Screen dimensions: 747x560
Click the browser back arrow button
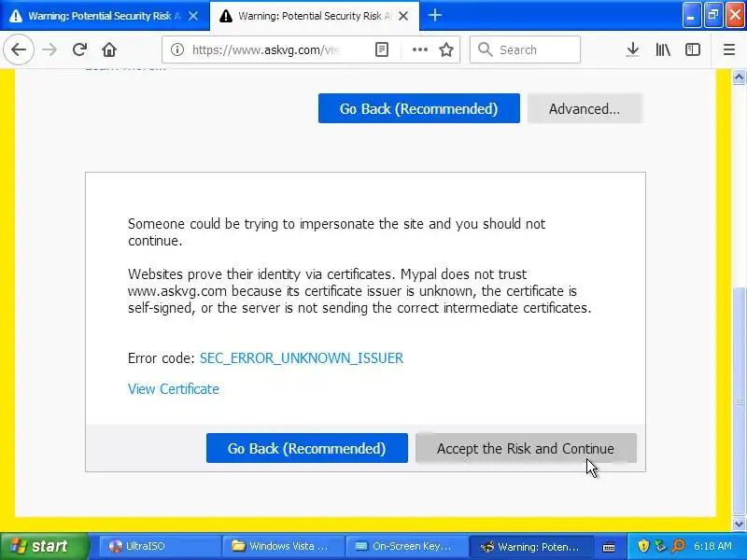[x=19, y=49]
